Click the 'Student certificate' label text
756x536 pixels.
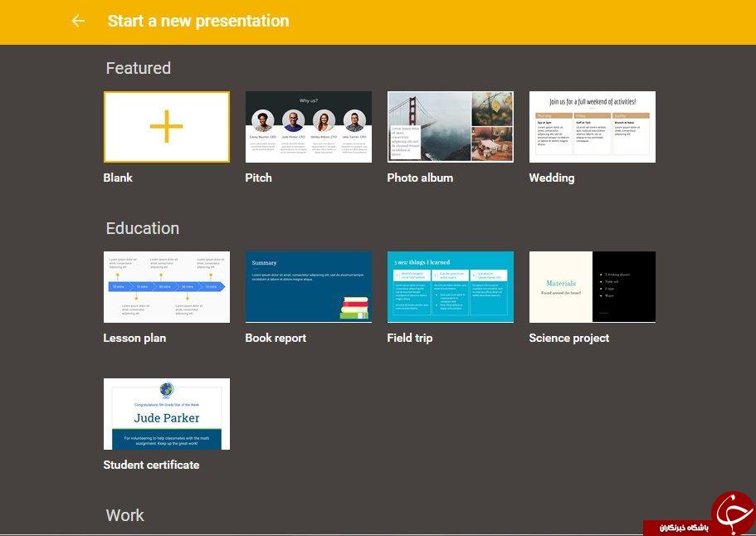pyautogui.click(x=151, y=465)
